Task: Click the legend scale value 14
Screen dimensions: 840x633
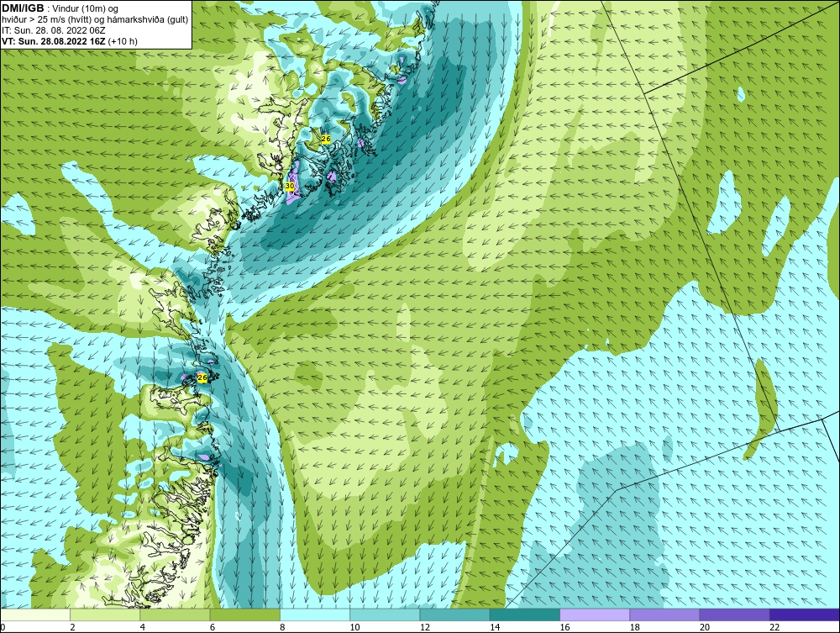Action: 495,628
